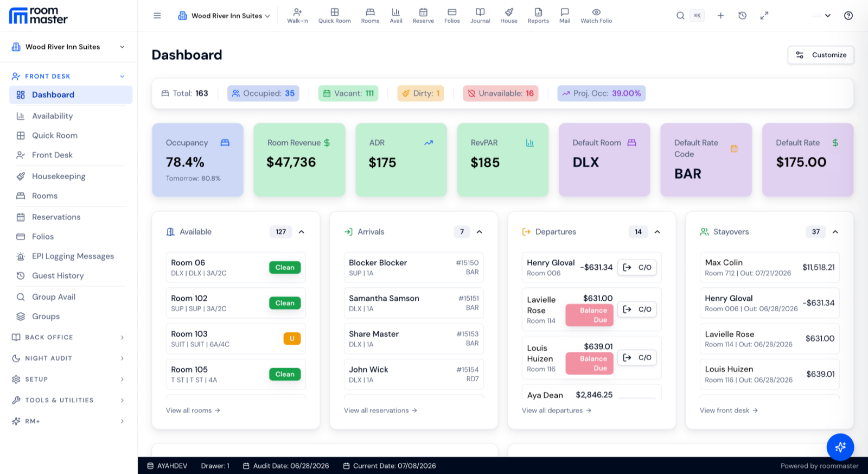Click the red Unavailable: 16 status chip

coord(500,93)
